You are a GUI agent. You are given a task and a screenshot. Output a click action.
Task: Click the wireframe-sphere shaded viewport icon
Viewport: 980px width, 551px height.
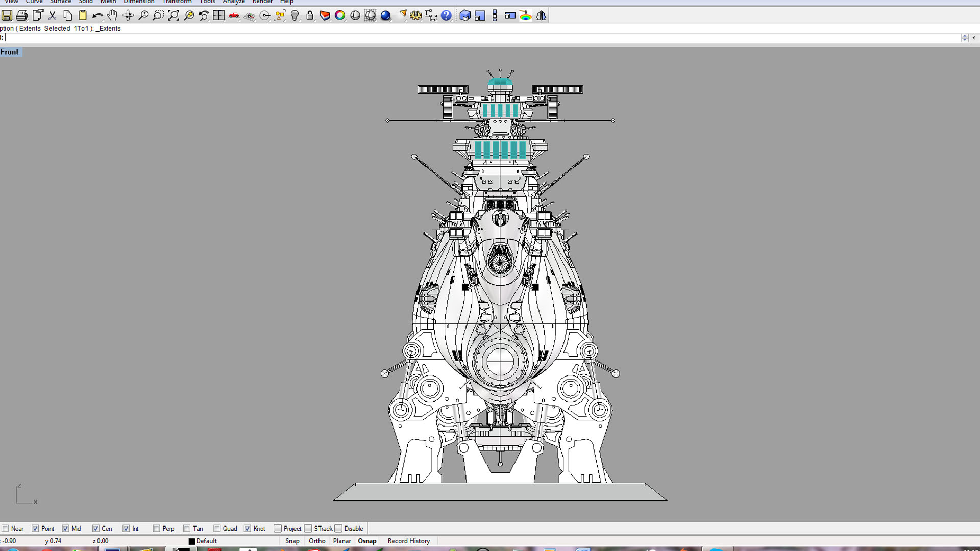371,16
